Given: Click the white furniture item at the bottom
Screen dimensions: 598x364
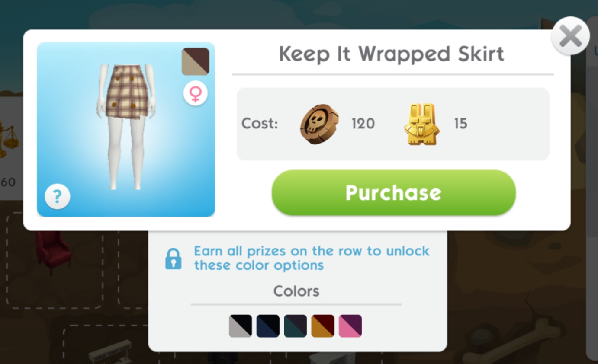Looking at the screenshot, I should click(x=110, y=351).
